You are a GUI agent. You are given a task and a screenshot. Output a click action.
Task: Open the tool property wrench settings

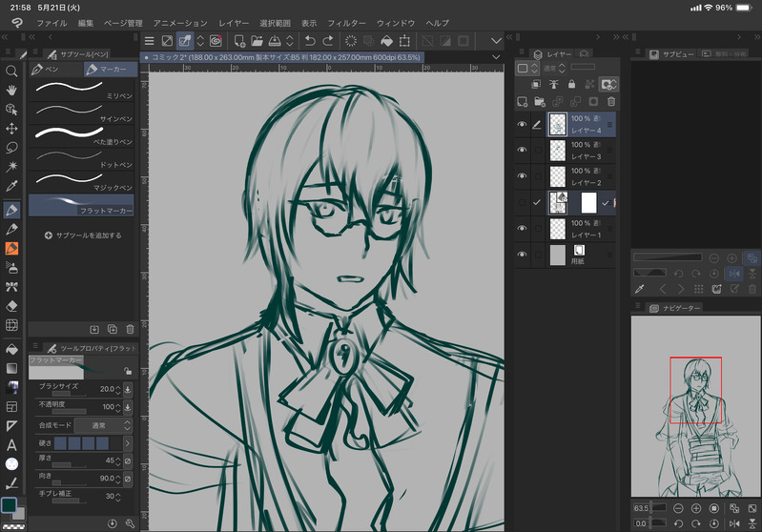[x=130, y=523]
